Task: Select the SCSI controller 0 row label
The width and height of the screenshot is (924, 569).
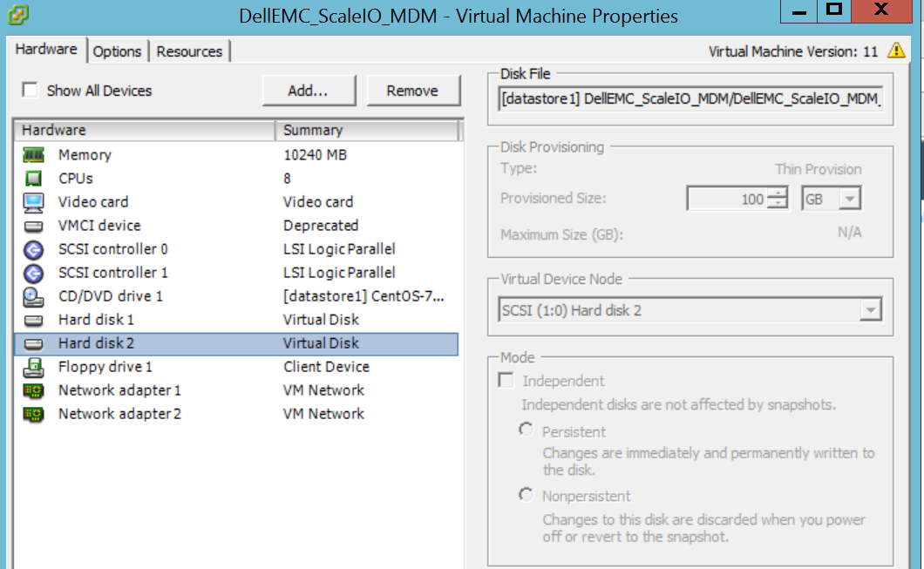Action: (113, 249)
